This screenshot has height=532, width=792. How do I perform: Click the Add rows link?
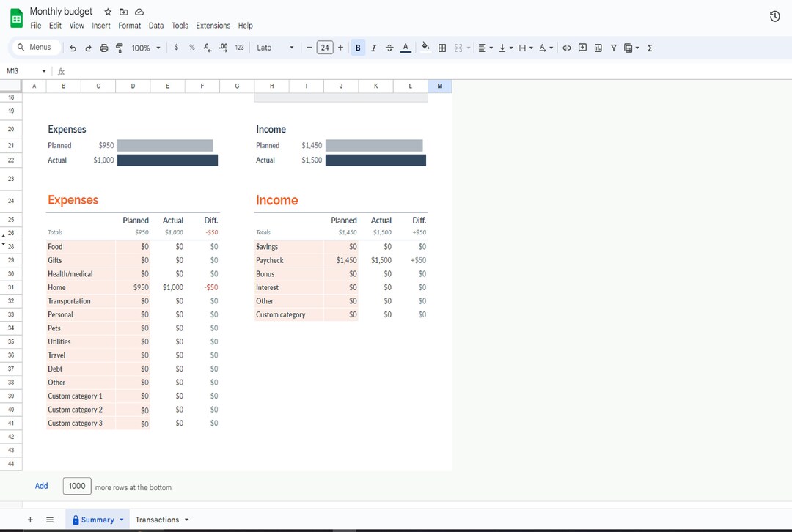tap(41, 486)
